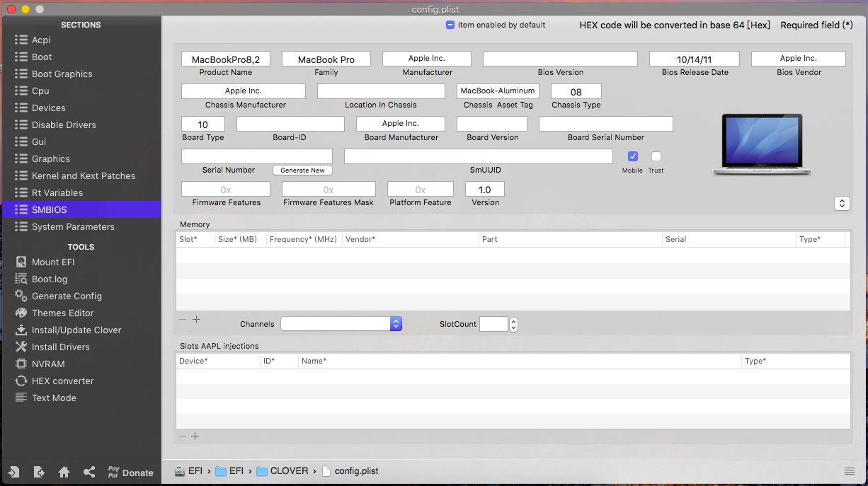
Task: Click the Bios Release Date field
Action: (x=695, y=59)
